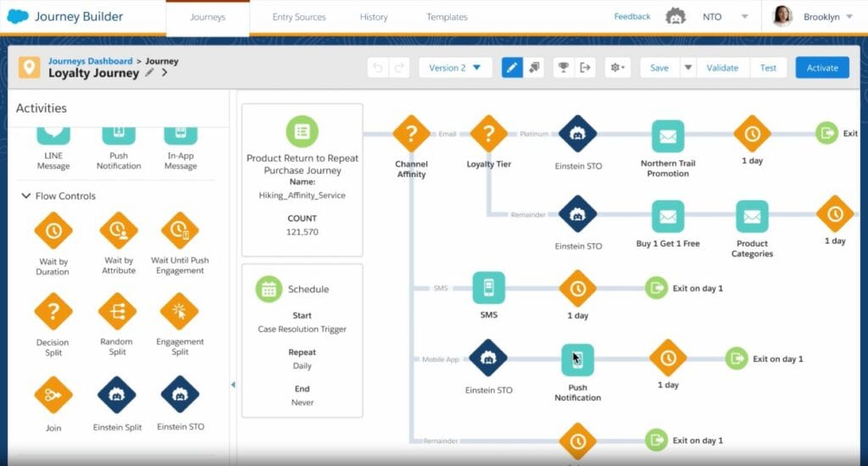Go to Journeys Dashboard breadcrumb

coord(90,61)
